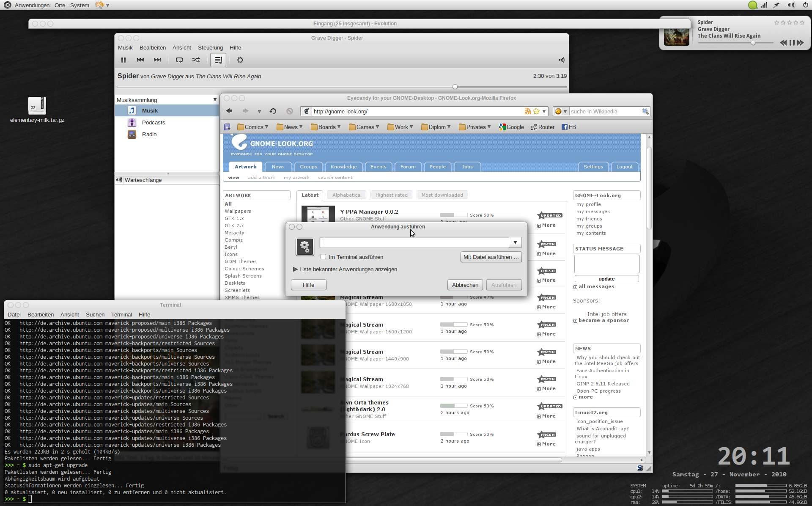Screen dimensions: 812x506
Task: Click Mit Datei ausführen button
Action: tap(491, 257)
